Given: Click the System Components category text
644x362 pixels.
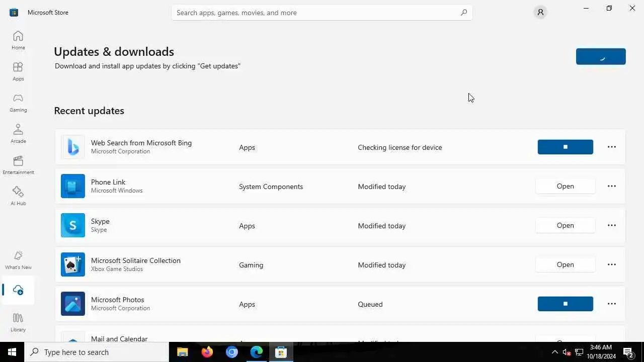Looking at the screenshot, I should coord(271,187).
